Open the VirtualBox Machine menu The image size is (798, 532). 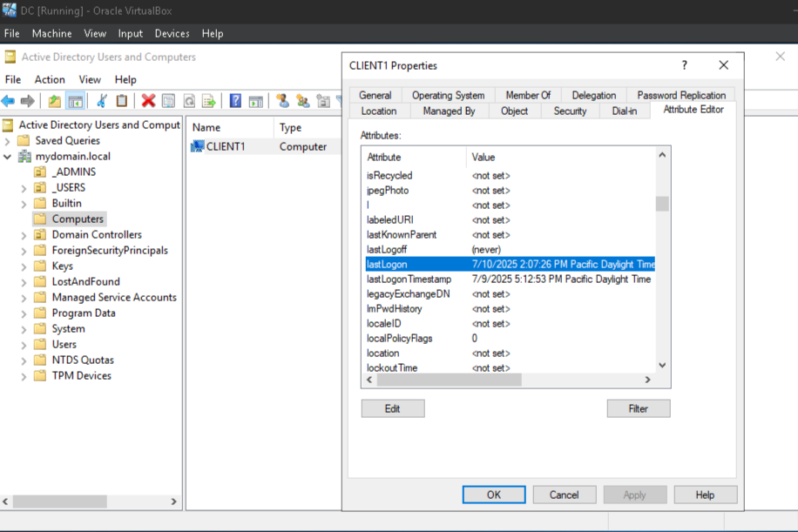(x=51, y=34)
